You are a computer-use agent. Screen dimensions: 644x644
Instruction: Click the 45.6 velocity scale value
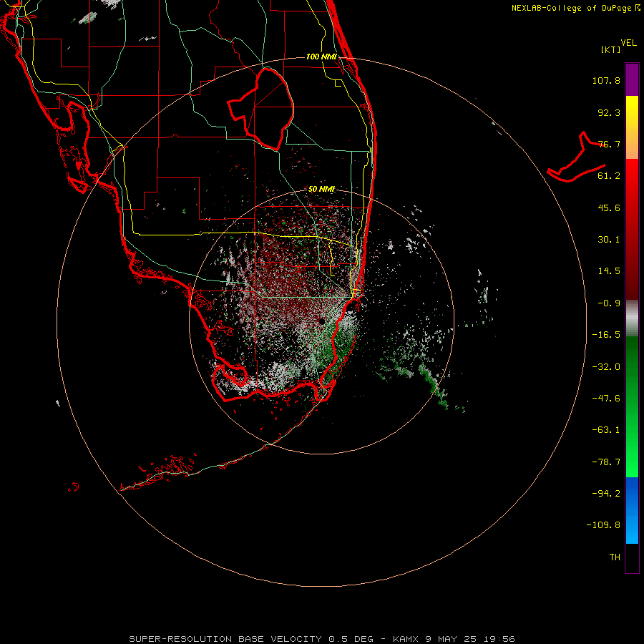pyautogui.click(x=609, y=208)
